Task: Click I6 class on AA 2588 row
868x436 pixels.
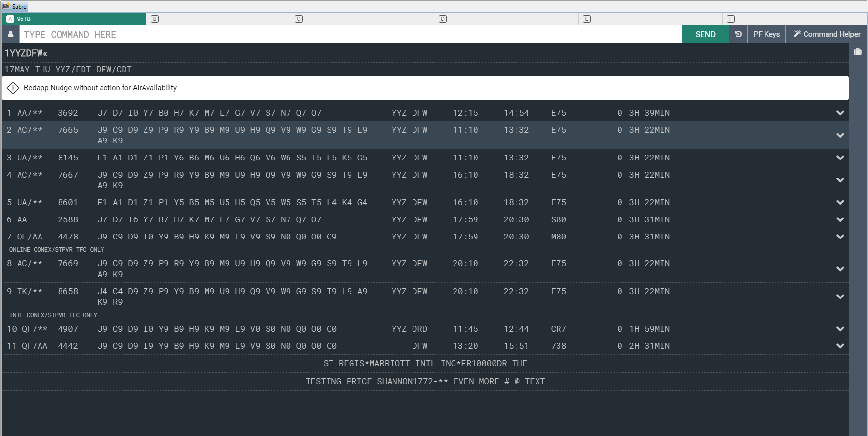Action: tap(133, 219)
